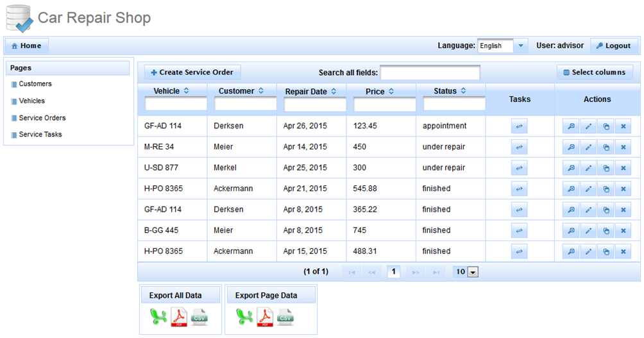Edit the M-RE 34 order
The image size is (644, 338).
[588, 147]
